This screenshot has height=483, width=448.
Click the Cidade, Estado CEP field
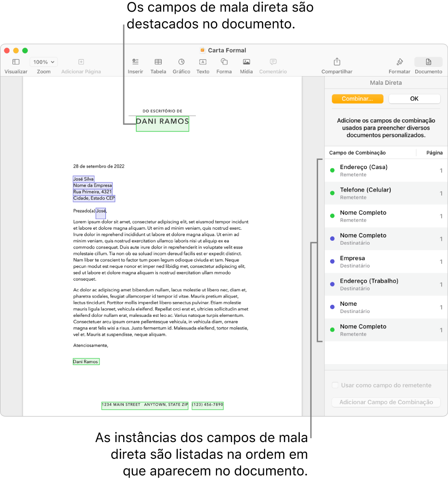click(94, 198)
